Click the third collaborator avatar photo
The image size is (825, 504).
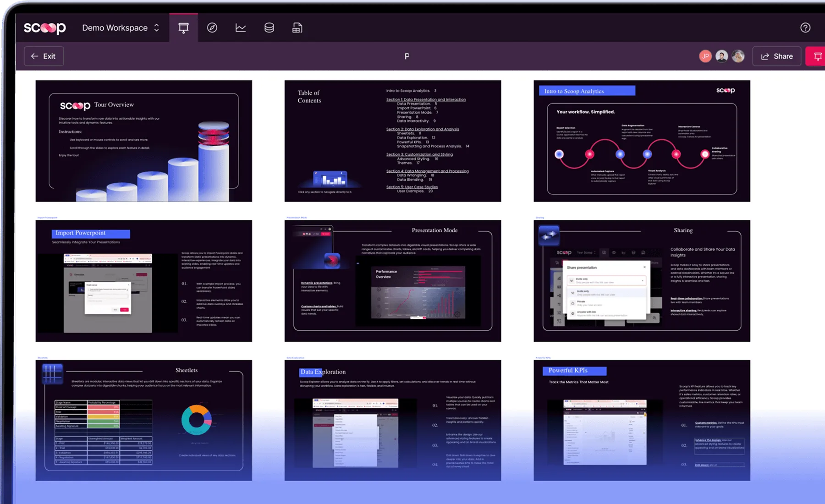coord(738,56)
